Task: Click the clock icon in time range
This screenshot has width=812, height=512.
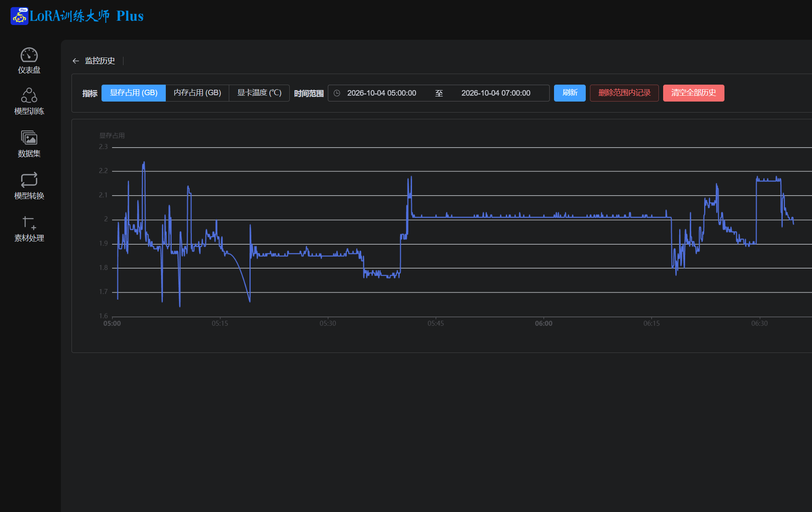Action: pos(337,93)
